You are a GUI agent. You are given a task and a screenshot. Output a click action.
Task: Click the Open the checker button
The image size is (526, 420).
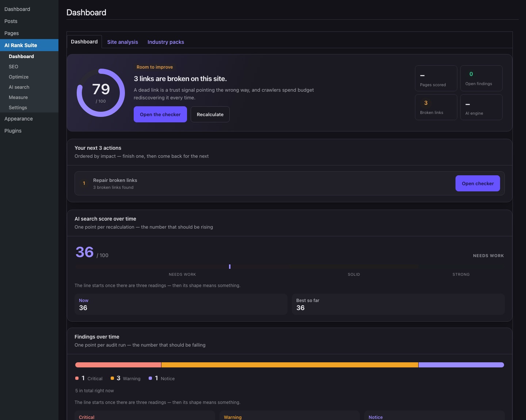[160, 114]
